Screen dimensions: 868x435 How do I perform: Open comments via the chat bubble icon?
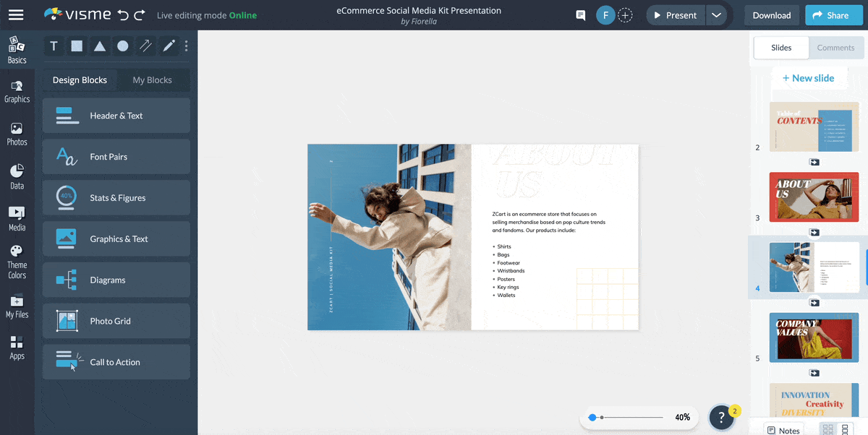580,14
